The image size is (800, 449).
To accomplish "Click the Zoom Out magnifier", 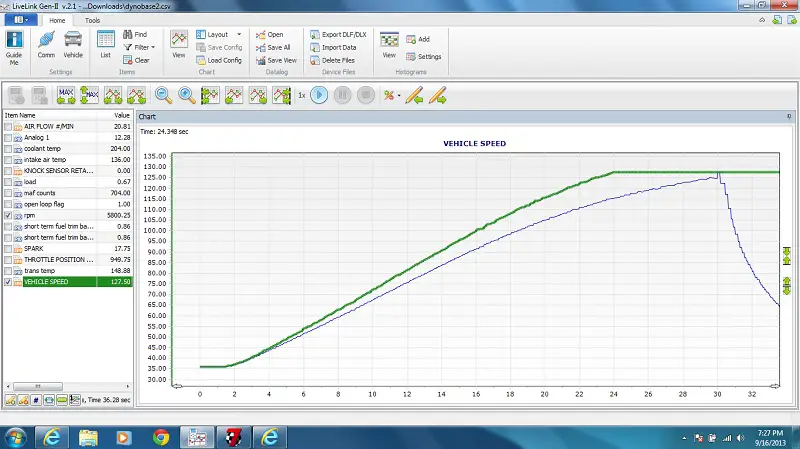I will 163,95.
